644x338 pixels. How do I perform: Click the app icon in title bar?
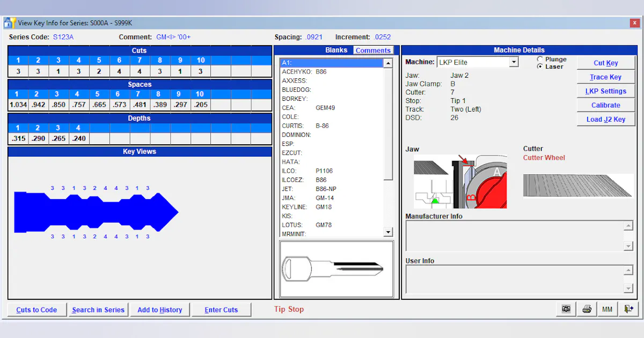coord(9,23)
